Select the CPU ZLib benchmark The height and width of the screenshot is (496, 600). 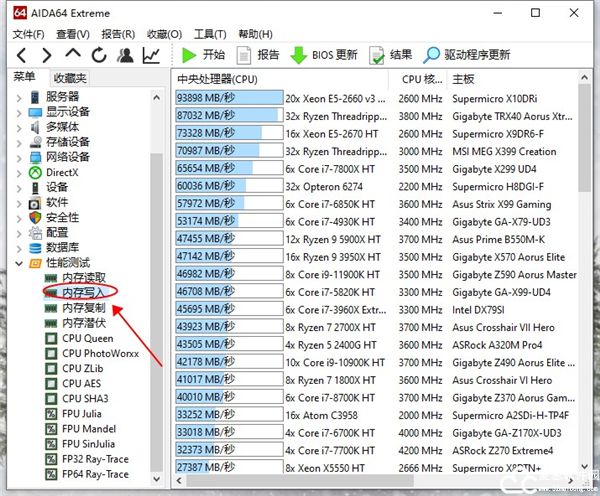point(83,369)
